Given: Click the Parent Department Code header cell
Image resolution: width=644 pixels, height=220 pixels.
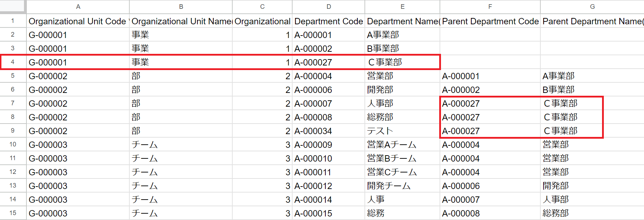Looking at the screenshot, I should point(490,21).
